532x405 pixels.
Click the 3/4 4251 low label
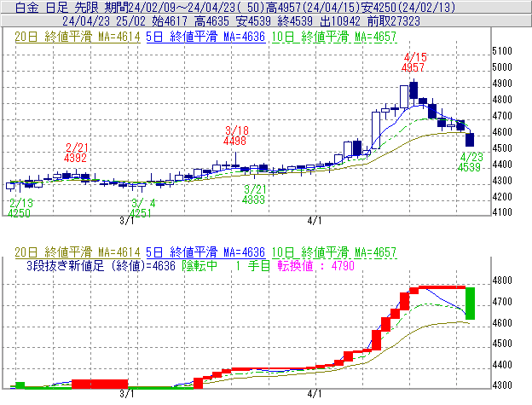pyautogui.click(x=142, y=208)
